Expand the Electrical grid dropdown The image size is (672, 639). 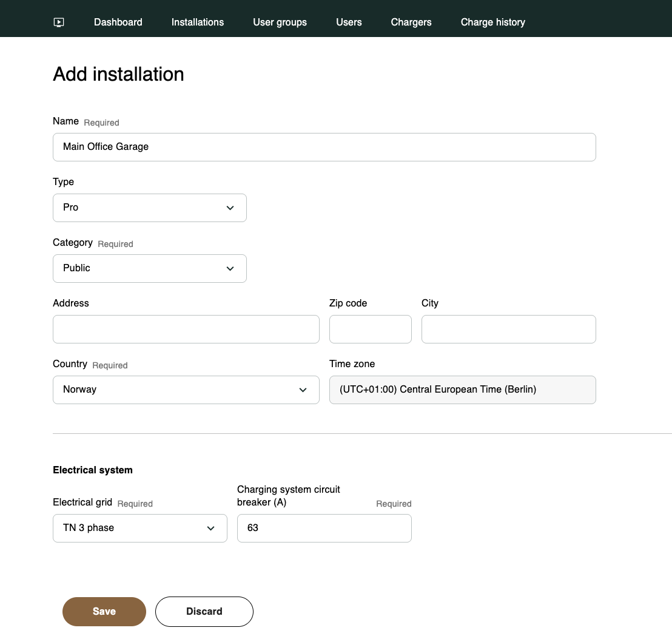(139, 528)
